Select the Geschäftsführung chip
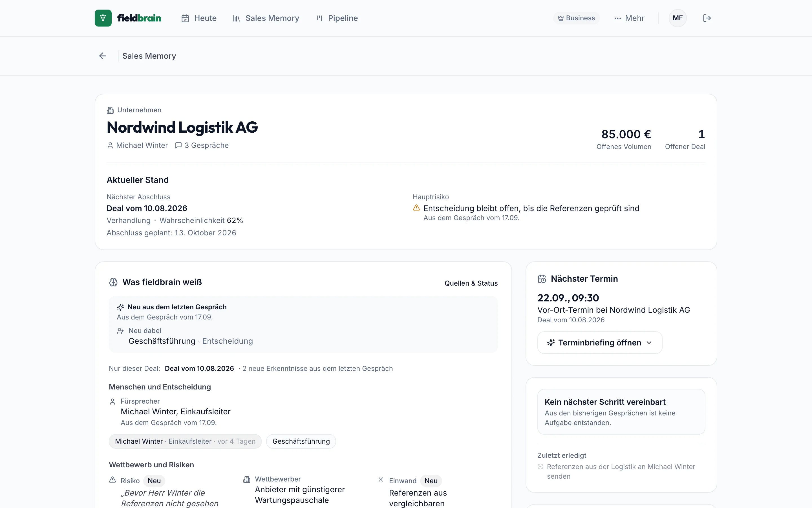This screenshot has height=508, width=812. [301, 441]
